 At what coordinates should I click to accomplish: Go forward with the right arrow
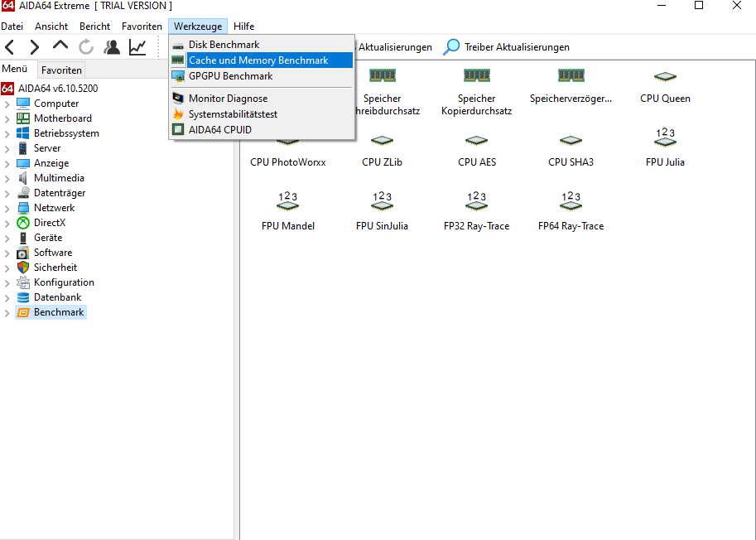click(x=34, y=46)
